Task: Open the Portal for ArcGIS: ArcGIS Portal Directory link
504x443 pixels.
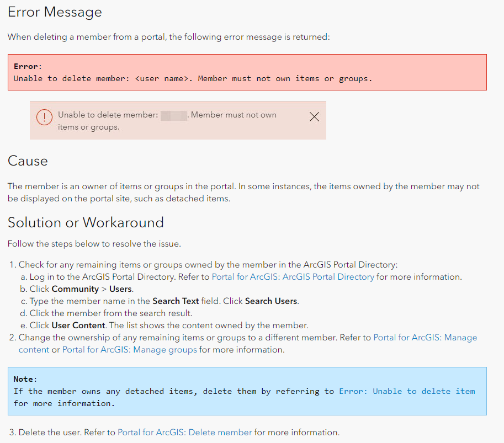Action: (293, 276)
